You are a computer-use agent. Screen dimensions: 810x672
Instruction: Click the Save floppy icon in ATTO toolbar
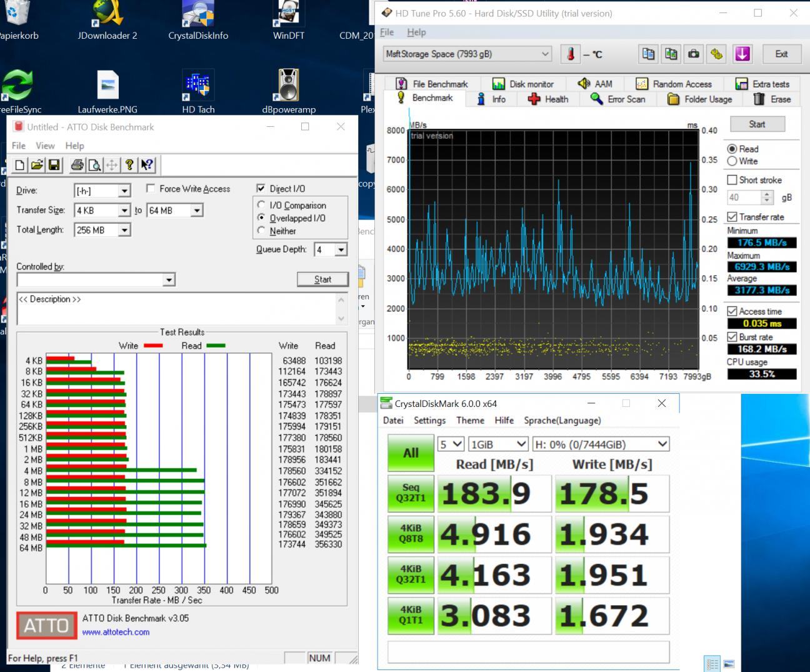click(x=54, y=165)
